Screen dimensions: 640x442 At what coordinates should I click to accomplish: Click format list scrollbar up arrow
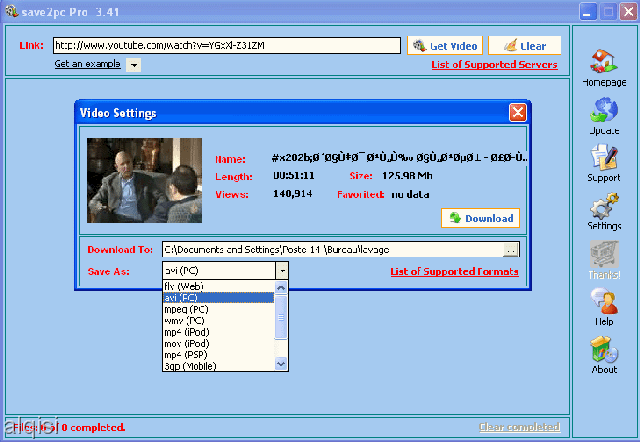[x=281, y=287]
